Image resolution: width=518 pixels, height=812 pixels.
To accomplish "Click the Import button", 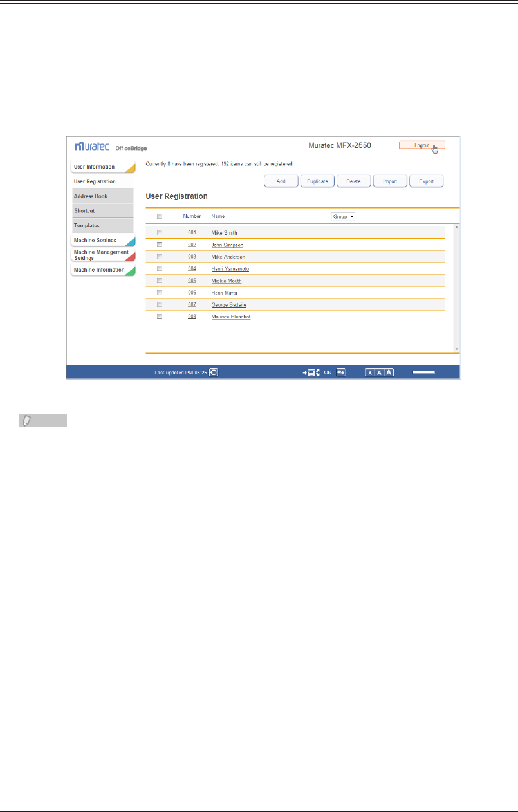I will [x=390, y=181].
